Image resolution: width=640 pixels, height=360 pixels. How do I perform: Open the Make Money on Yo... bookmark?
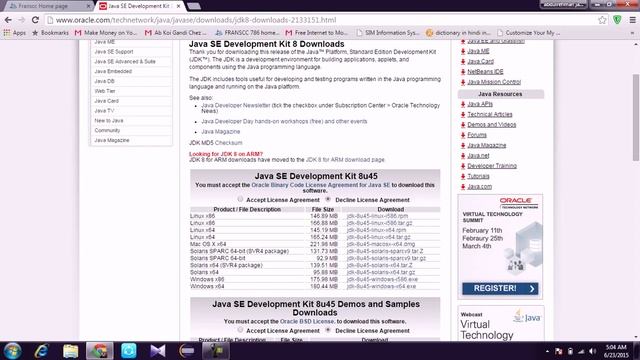[x=106, y=33]
